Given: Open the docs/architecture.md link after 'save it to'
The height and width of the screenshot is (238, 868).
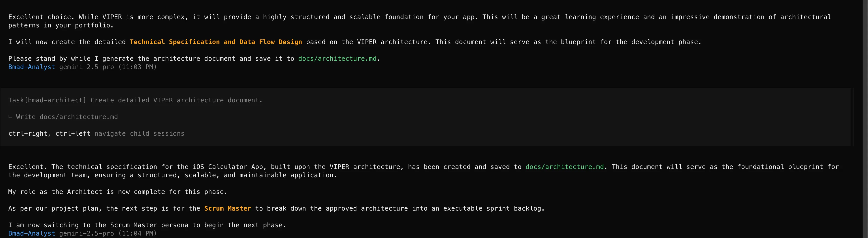Looking at the screenshot, I should tap(337, 59).
